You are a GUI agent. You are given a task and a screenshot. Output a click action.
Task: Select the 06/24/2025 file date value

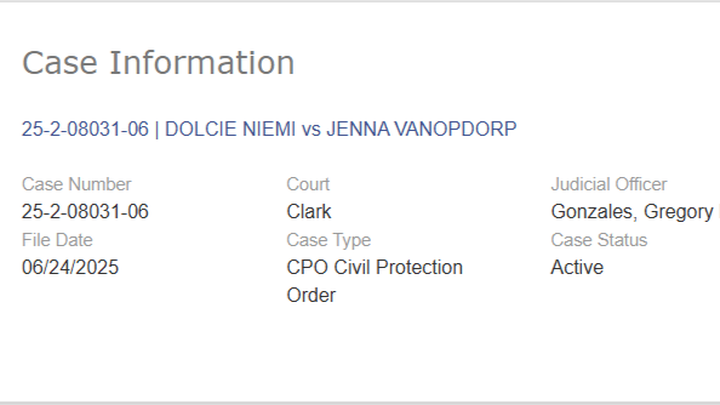pos(70,268)
